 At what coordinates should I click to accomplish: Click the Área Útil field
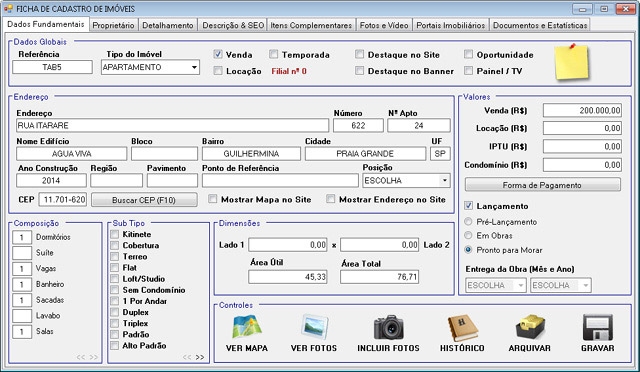288,277
